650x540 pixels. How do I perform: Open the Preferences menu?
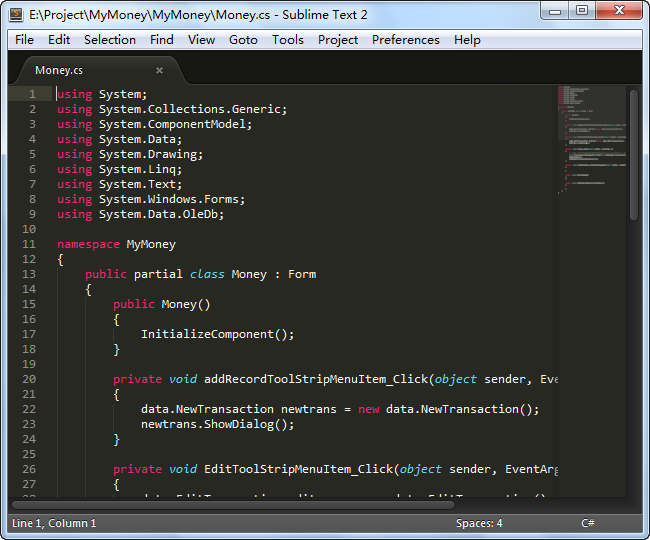(x=405, y=40)
